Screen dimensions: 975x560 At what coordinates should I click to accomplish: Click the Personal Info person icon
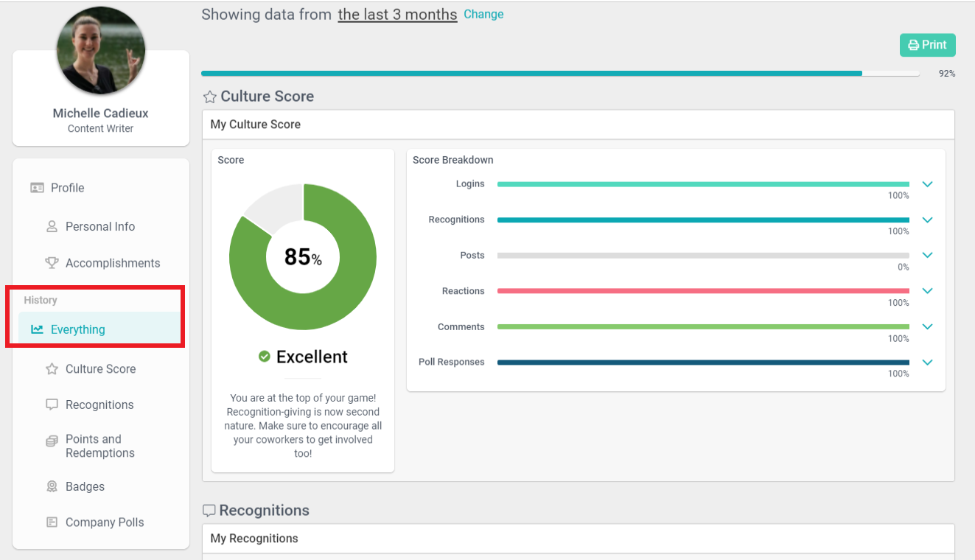pyautogui.click(x=52, y=227)
